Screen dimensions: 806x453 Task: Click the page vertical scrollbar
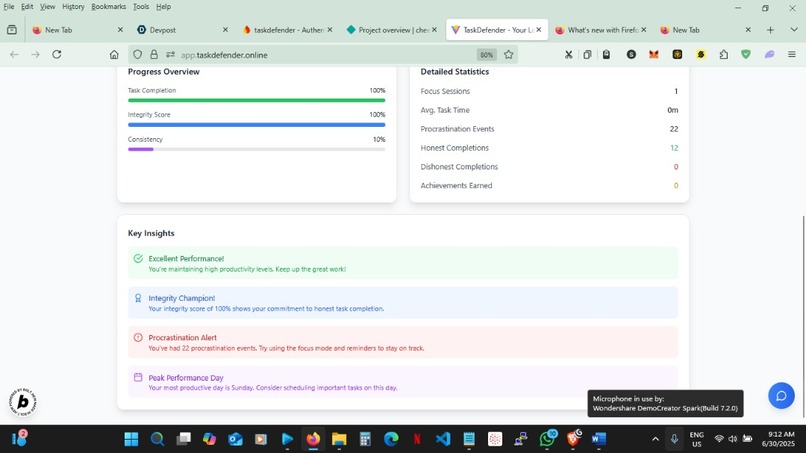point(803,316)
